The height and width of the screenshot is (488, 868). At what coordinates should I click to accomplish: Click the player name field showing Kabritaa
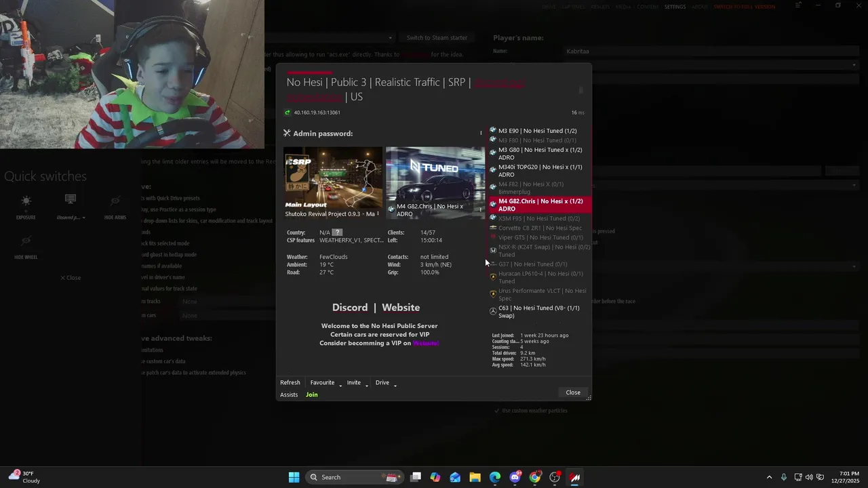pos(710,51)
